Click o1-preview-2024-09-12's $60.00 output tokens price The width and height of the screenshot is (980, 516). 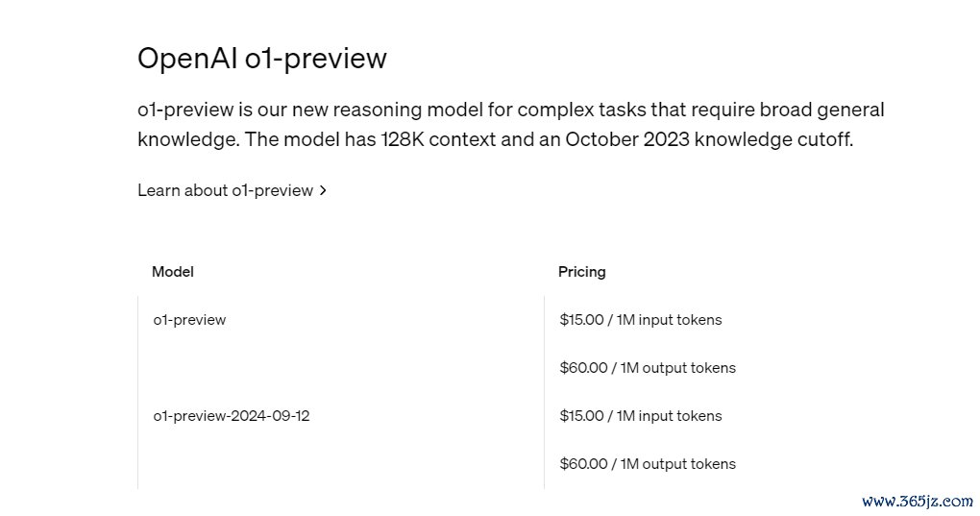click(x=648, y=464)
